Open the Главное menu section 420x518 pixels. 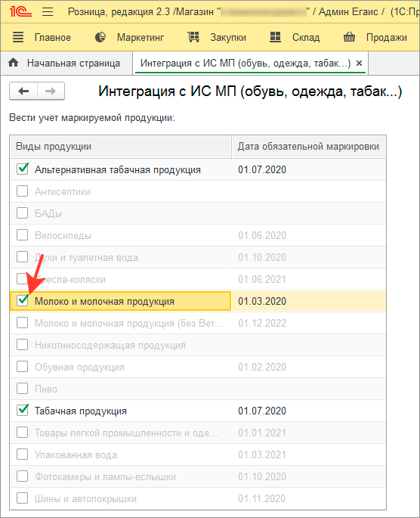pyautogui.click(x=53, y=37)
